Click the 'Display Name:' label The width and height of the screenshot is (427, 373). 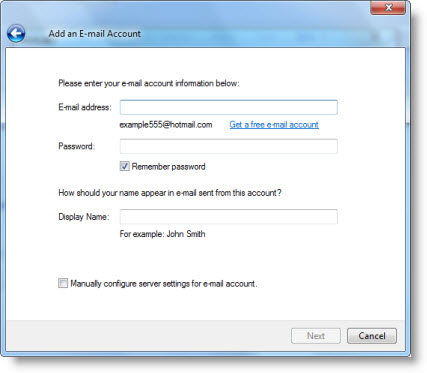pyautogui.click(x=84, y=217)
